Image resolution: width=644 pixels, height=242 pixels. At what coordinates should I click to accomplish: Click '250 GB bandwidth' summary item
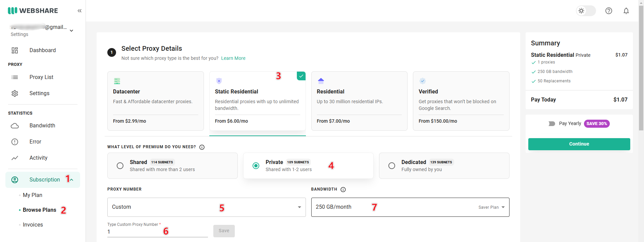click(x=555, y=72)
